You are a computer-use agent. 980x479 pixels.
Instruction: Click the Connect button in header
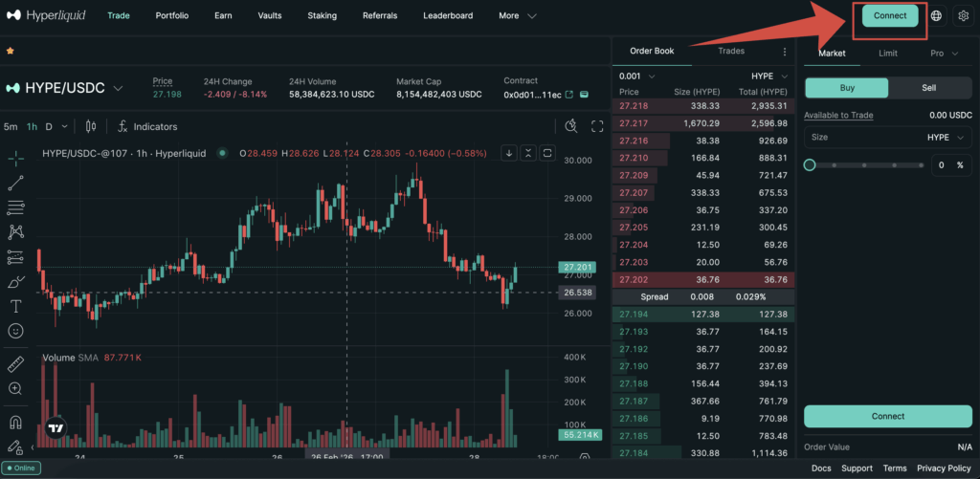coord(889,16)
